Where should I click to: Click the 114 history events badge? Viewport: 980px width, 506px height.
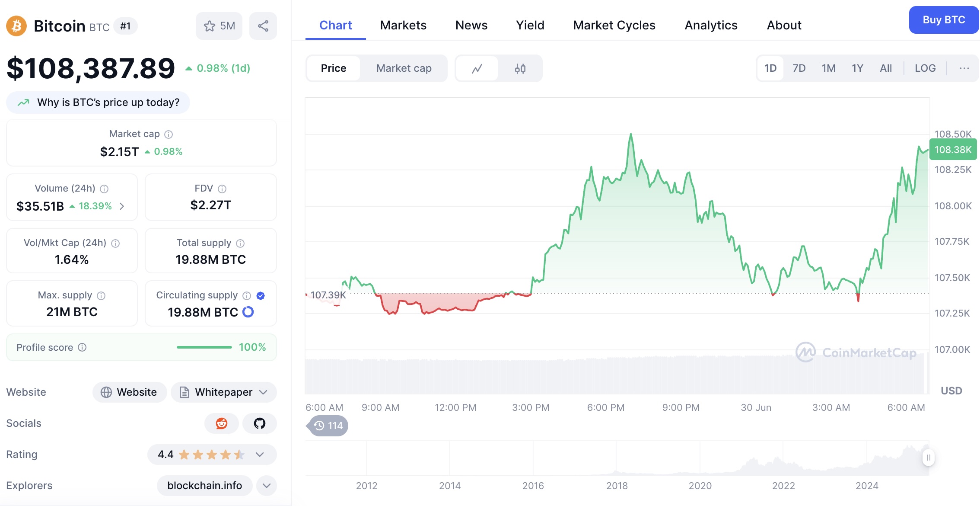[328, 426]
